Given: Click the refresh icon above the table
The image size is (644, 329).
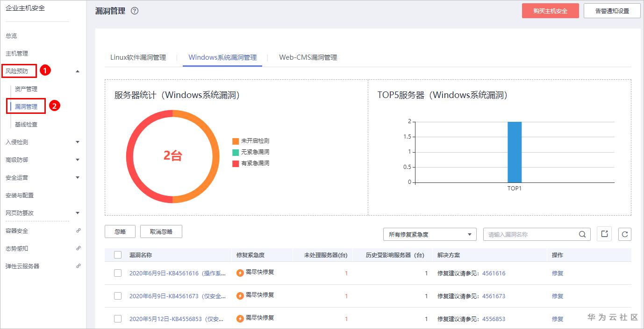Looking at the screenshot, I should point(624,234).
